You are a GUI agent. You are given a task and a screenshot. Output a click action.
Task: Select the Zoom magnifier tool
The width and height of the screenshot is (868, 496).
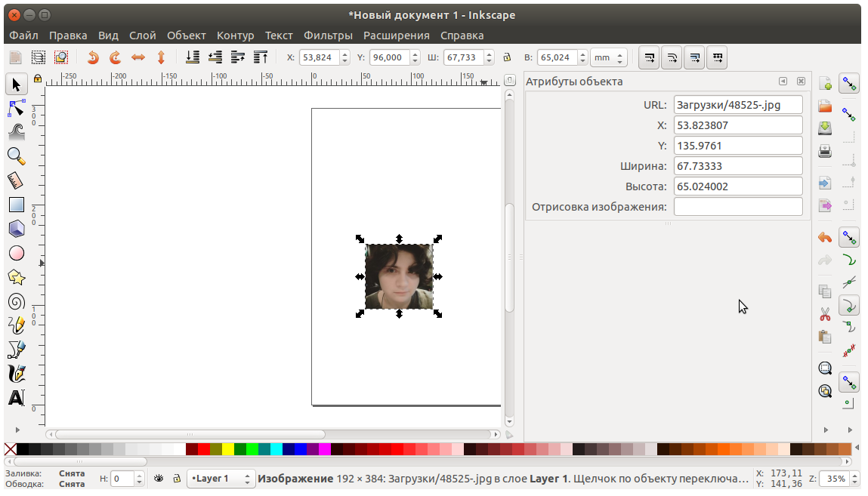pos(16,156)
